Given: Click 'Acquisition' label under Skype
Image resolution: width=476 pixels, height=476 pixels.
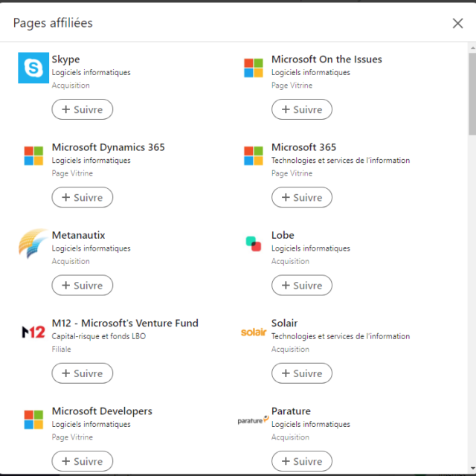Looking at the screenshot, I should tap(71, 86).
